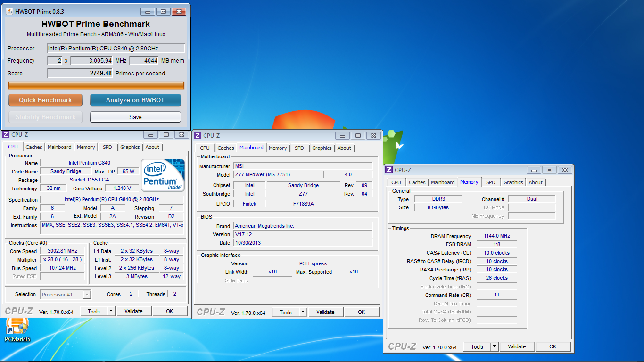Click Core Speed value 3002.81 MHz

tap(63, 251)
